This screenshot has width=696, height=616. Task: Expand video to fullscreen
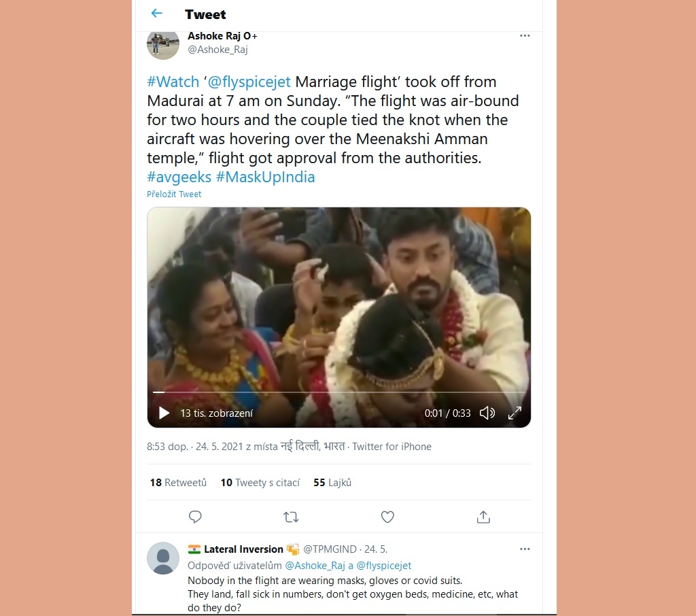pyautogui.click(x=515, y=413)
